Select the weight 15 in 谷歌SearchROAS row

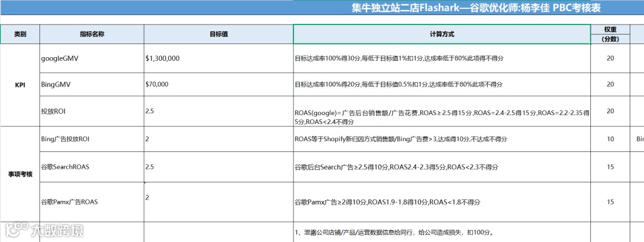pyautogui.click(x=611, y=167)
